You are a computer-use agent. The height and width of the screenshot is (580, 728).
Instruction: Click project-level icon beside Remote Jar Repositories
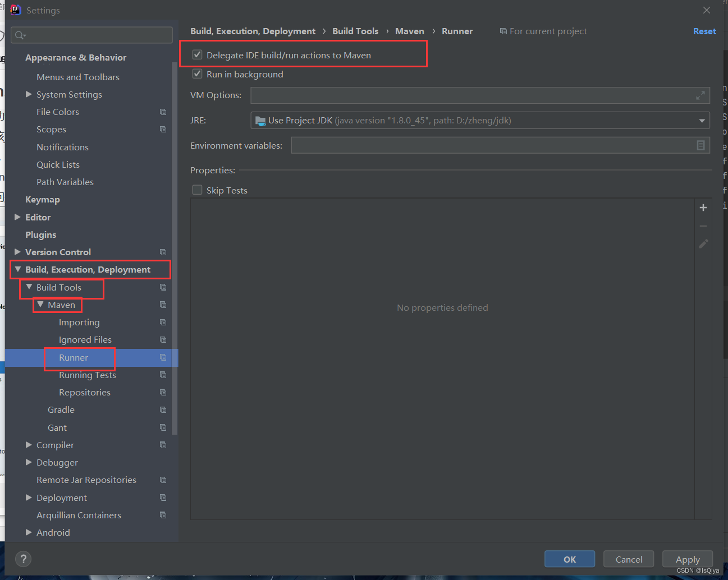pos(163,480)
